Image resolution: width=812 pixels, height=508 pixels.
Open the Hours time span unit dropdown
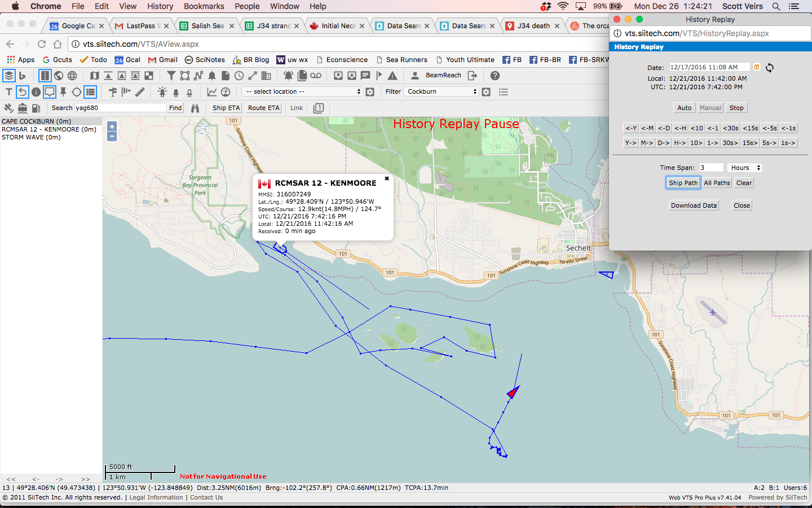[x=744, y=168]
